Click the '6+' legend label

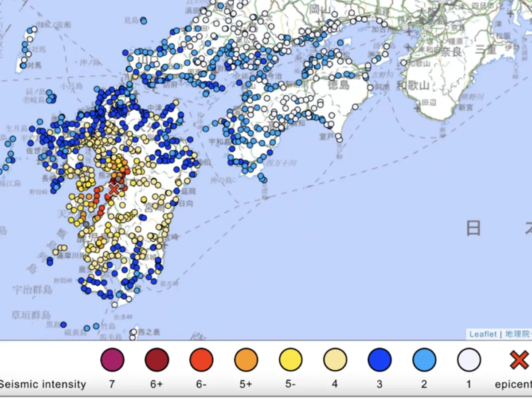tap(156, 384)
